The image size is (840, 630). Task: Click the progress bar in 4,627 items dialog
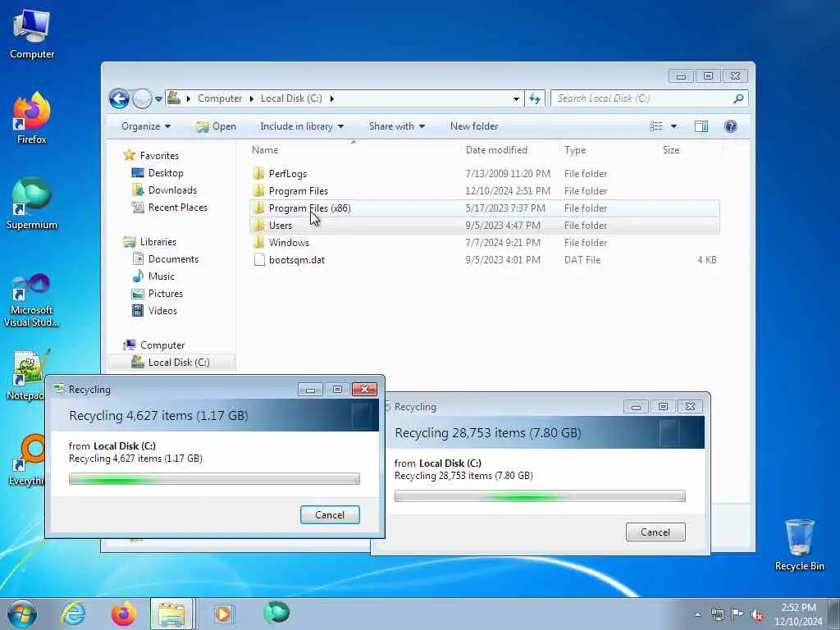click(214, 478)
